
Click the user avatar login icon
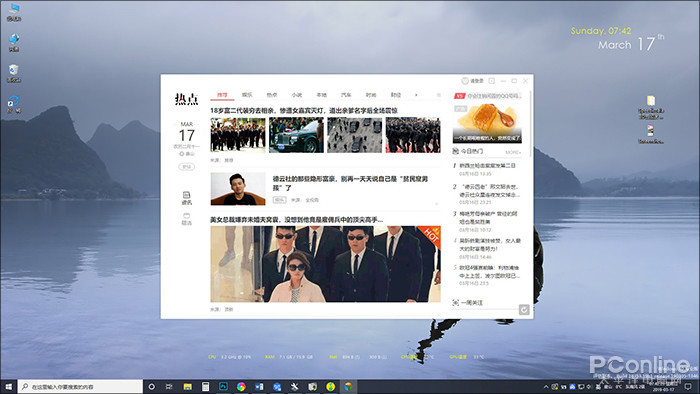pos(465,81)
